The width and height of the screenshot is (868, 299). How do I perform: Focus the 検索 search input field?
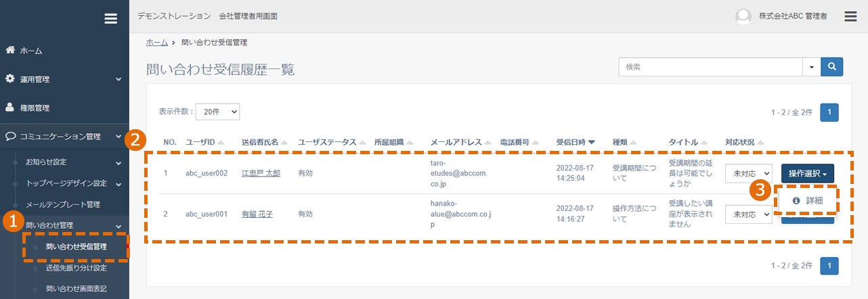point(711,67)
